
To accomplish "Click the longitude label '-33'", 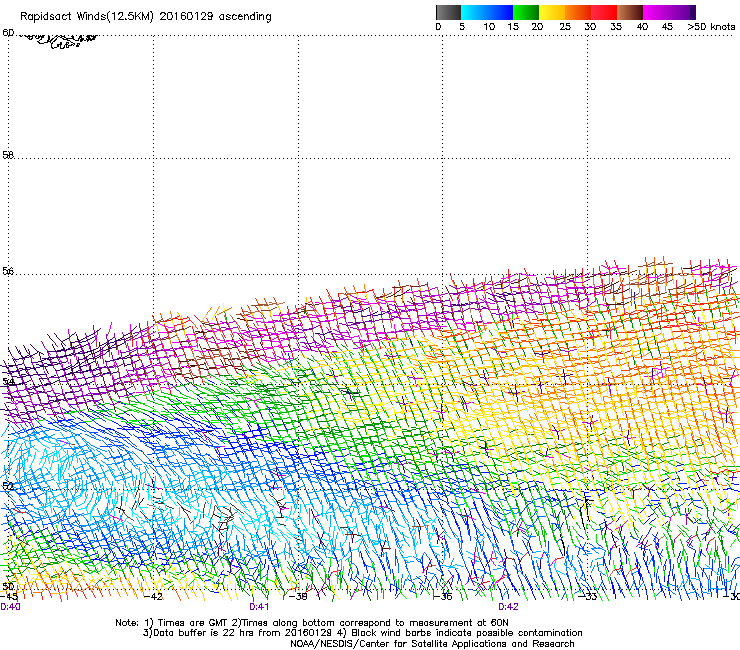I will pyautogui.click(x=588, y=597).
